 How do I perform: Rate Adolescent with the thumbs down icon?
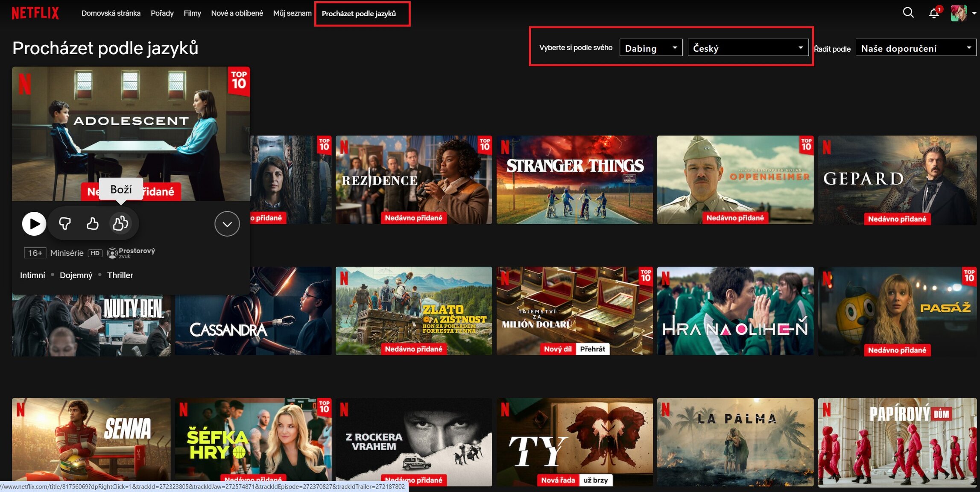65,223
